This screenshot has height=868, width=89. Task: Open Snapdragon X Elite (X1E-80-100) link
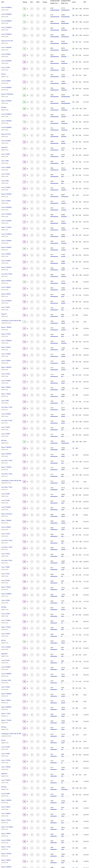(11, 480)
